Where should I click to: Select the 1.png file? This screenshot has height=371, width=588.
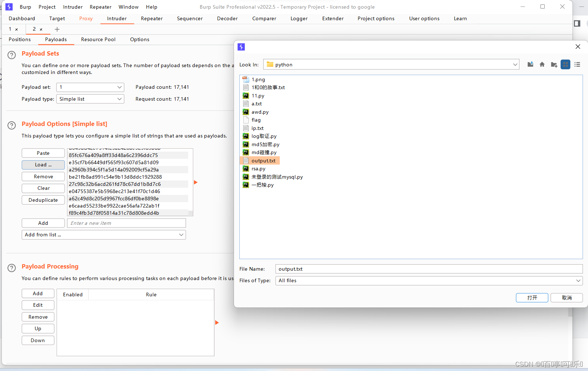pyautogui.click(x=258, y=79)
